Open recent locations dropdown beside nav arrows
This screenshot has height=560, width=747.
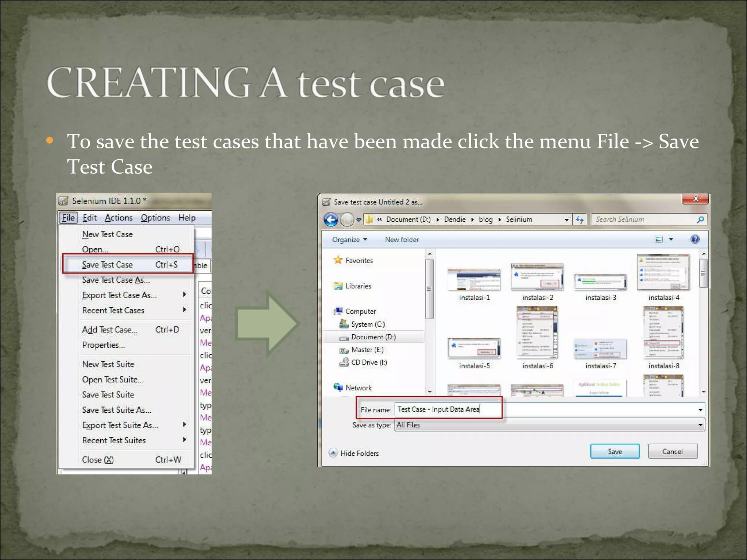coord(359,220)
